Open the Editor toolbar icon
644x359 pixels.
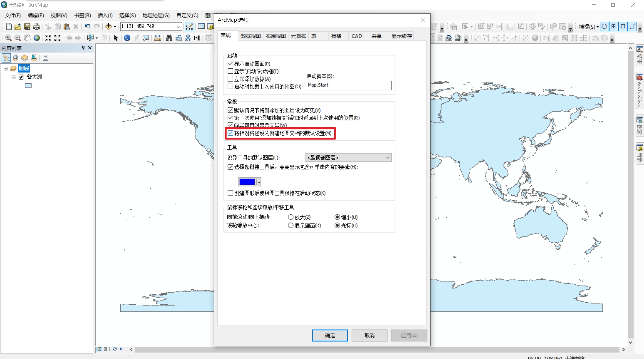(189, 27)
